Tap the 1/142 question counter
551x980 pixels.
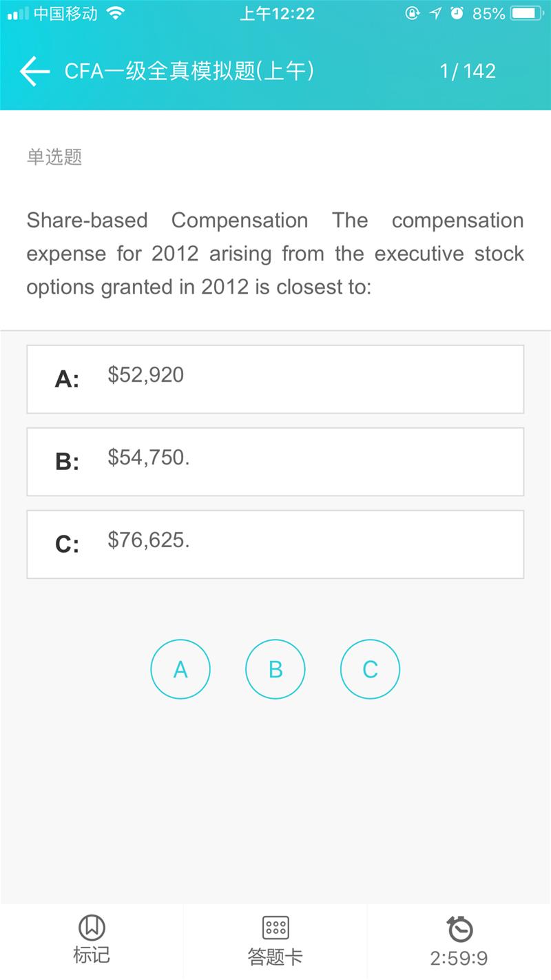[x=468, y=71]
